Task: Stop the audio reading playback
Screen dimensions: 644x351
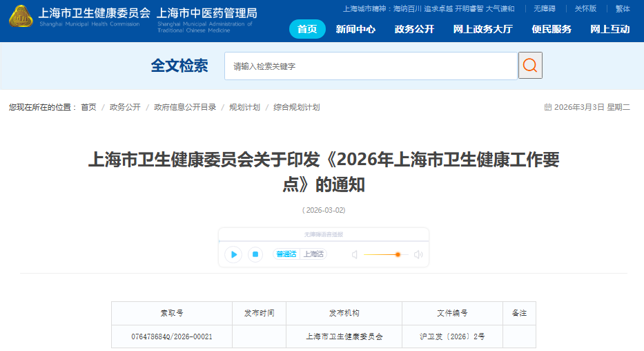Action: 255,254
